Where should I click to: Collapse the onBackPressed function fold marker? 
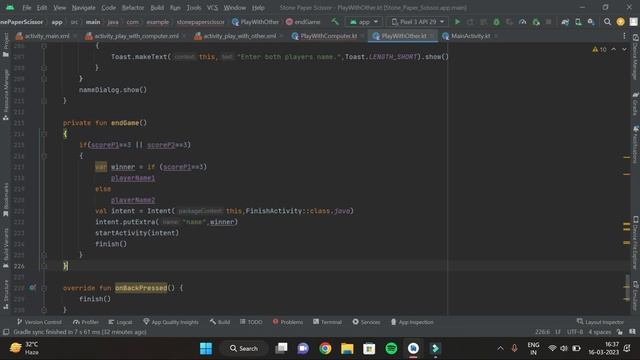tap(44, 288)
